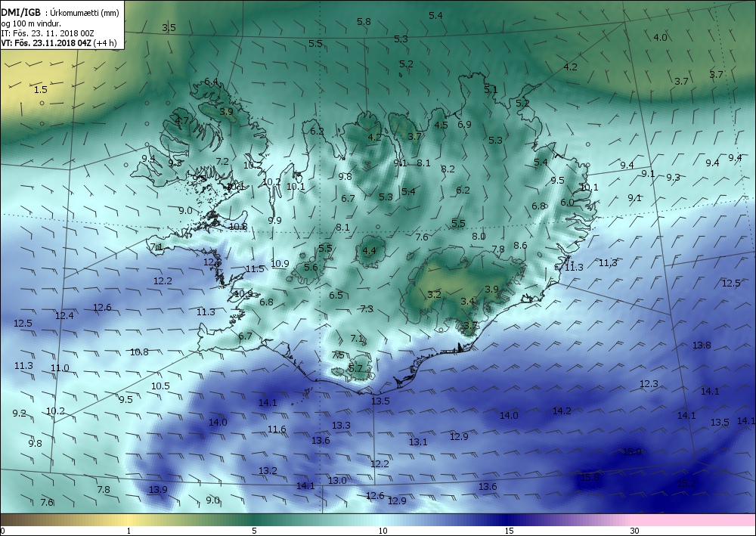Click the 15.8 value in dark blue area
This screenshot has width=756, height=536.
590,478
